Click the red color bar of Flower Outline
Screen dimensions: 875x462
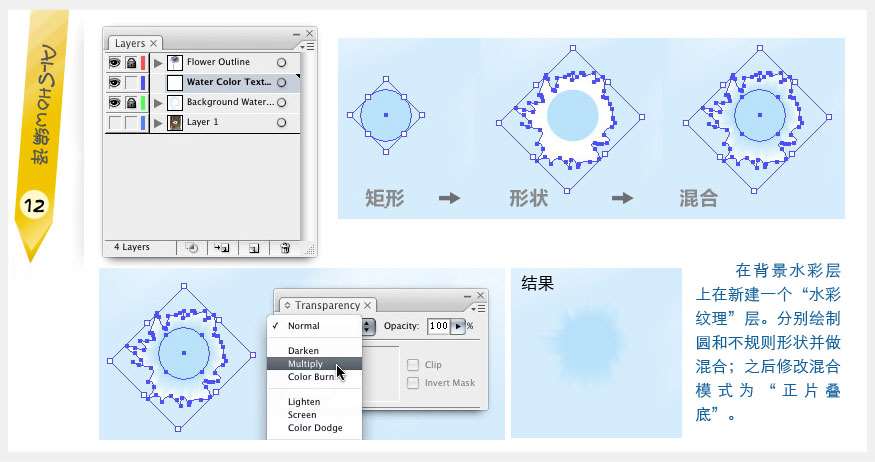pyautogui.click(x=143, y=62)
